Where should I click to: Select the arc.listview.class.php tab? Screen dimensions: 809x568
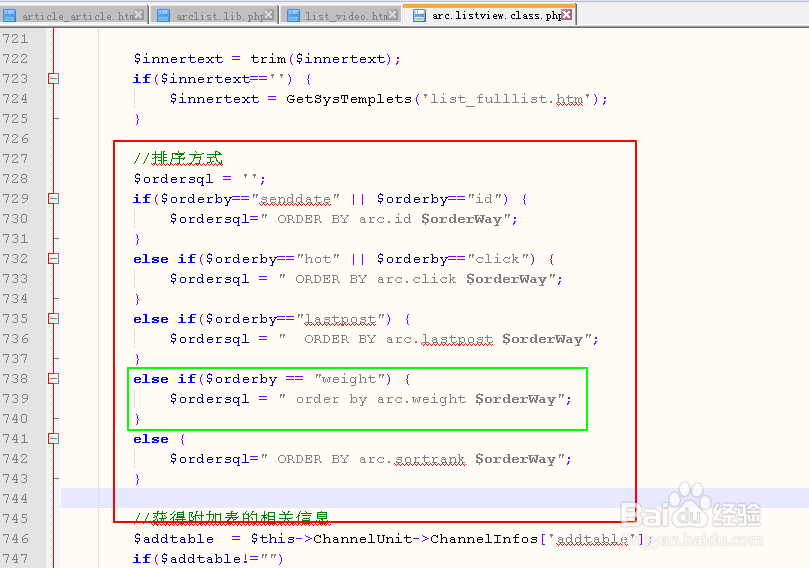pyautogui.click(x=490, y=15)
